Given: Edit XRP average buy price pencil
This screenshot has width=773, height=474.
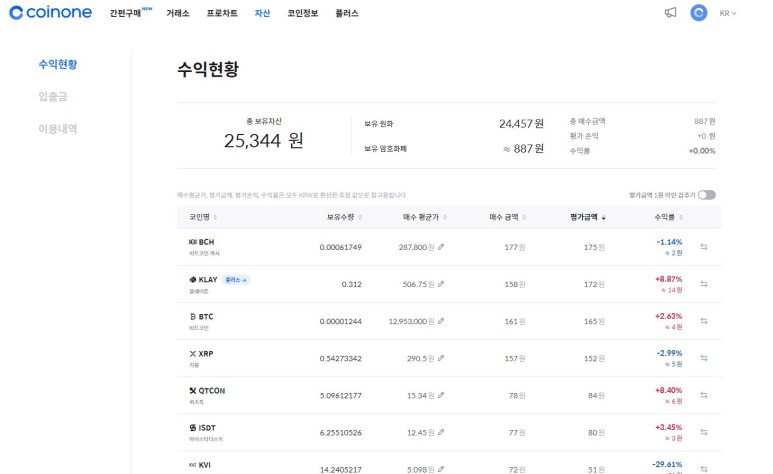Looking at the screenshot, I should pyautogui.click(x=441, y=358).
